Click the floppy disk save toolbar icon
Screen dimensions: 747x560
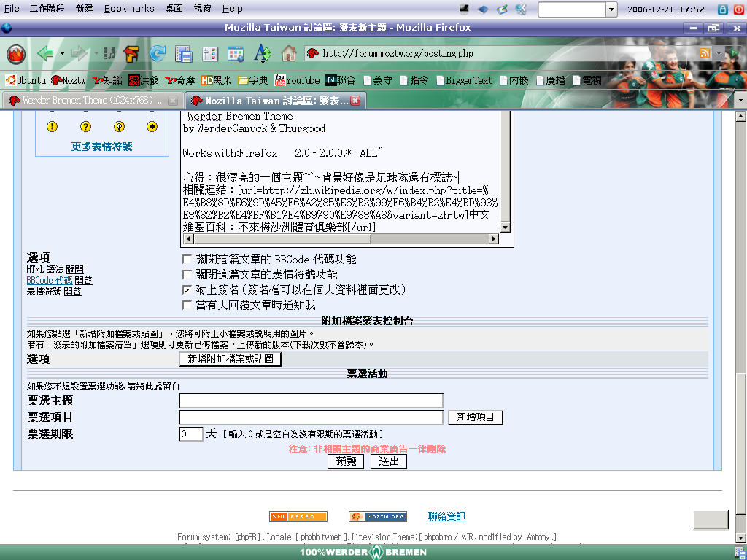[x=183, y=53]
